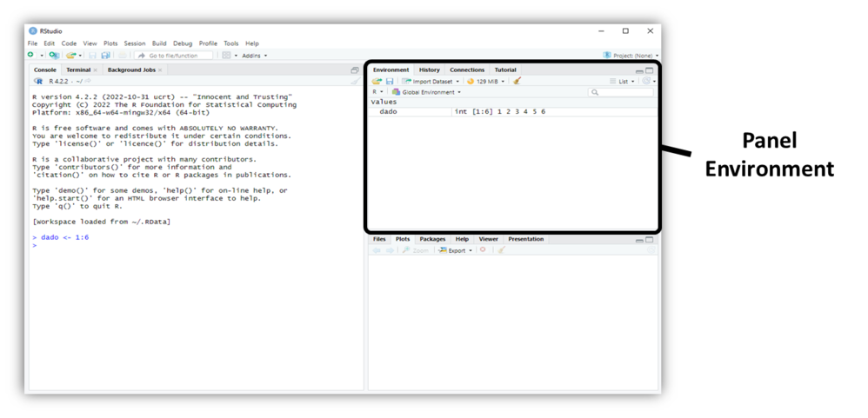Image resolution: width=868 pixels, height=418 pixels.
Task: Click the load workspace icon in Environment panel
Action: [377, 81]
